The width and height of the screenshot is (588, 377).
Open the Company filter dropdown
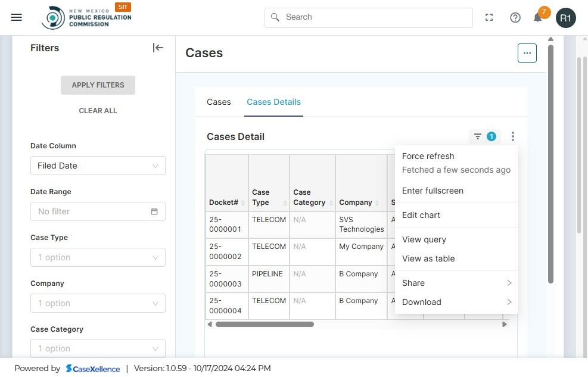click(98, 303)
